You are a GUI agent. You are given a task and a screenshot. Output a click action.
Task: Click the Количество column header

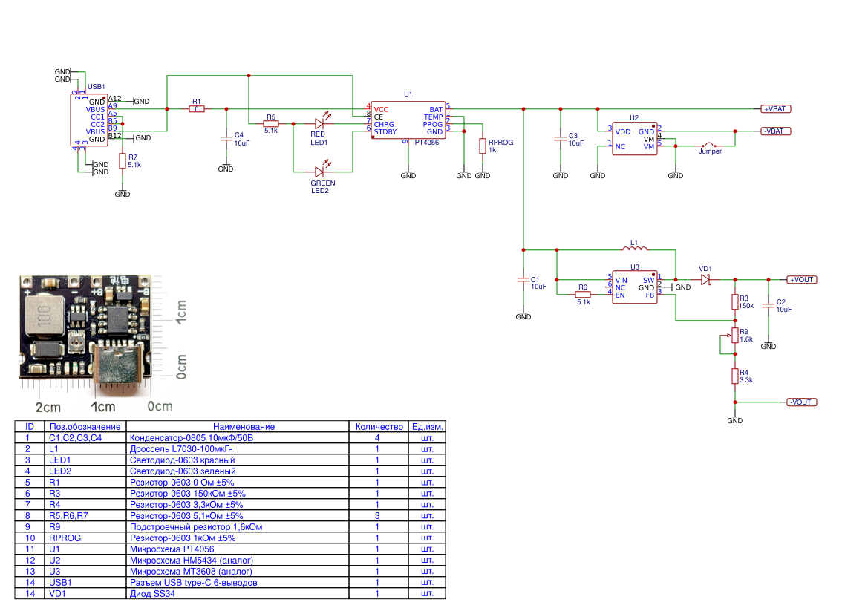click(379, 426)
